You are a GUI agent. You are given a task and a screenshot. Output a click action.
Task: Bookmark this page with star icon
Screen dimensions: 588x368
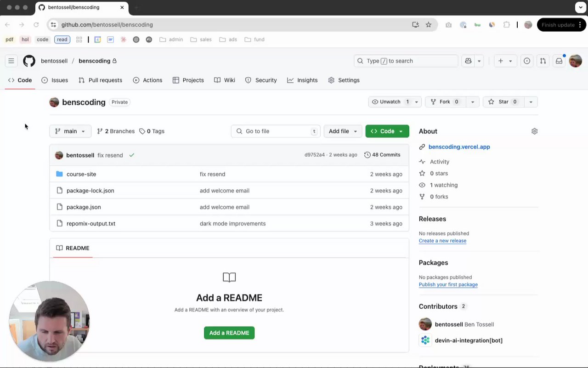tap(429, 25)
